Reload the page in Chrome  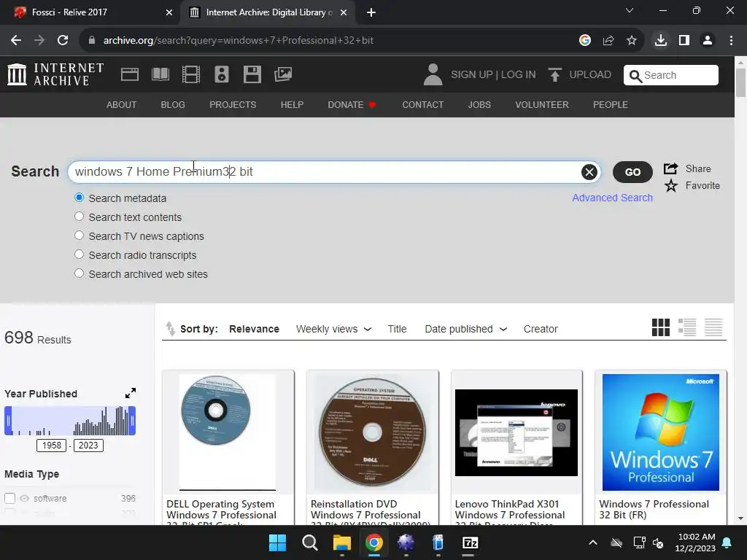coord(63,41)
